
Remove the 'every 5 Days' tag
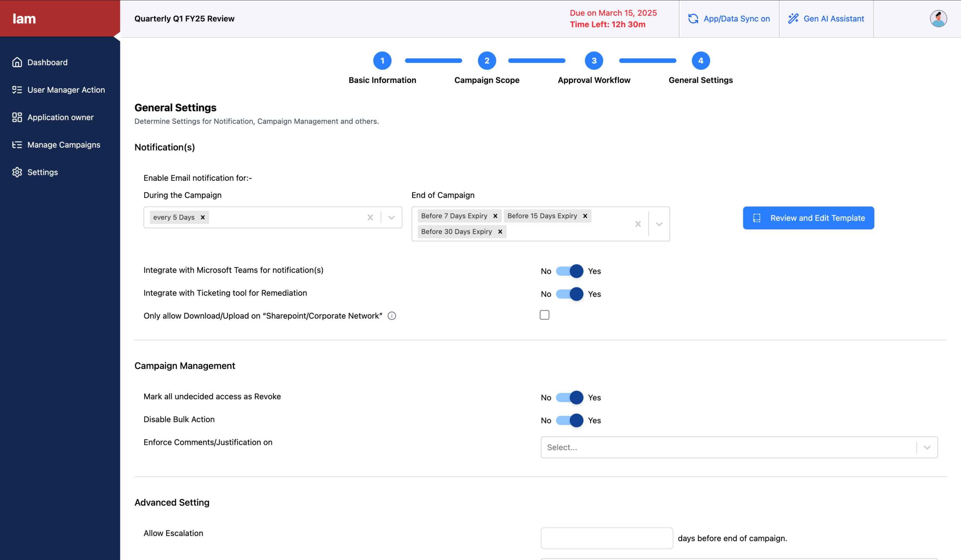203,217
